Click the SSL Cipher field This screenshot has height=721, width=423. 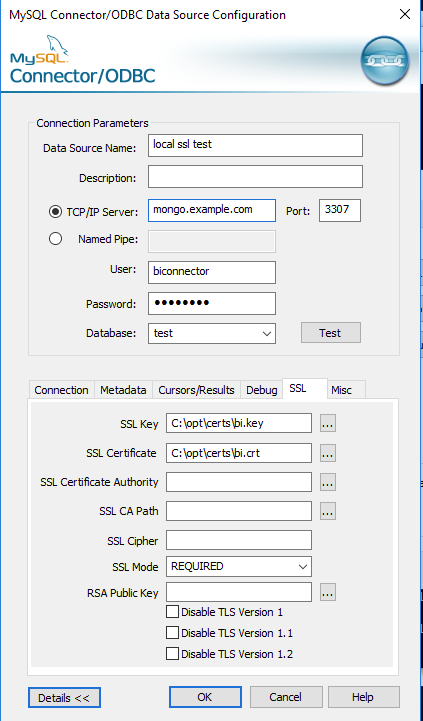pos(239,540)
